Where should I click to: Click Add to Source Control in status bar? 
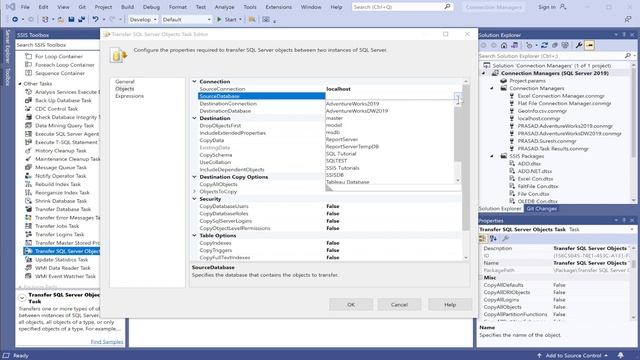(573, 356)
